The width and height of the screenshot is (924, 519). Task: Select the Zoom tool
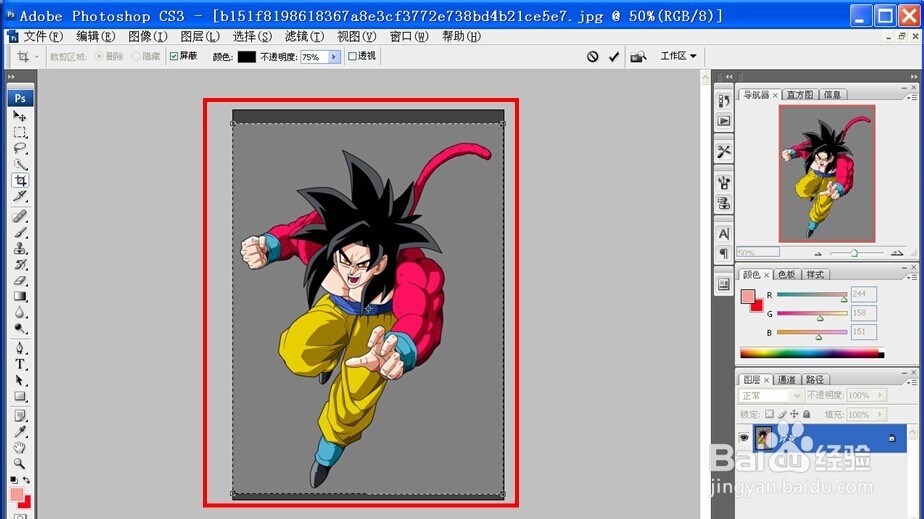click(20, 464)
